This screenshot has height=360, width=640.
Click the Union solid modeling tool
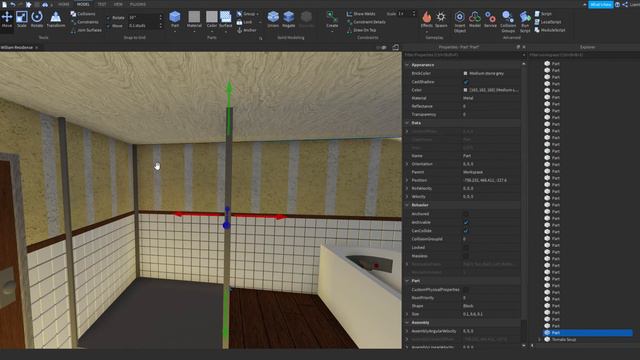point(273,19)
